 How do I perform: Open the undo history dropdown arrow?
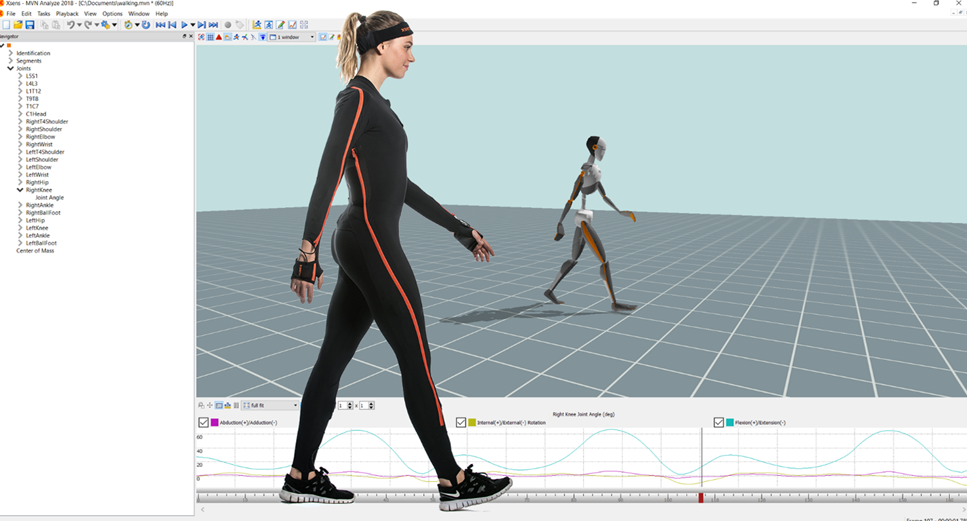[79, 25]
